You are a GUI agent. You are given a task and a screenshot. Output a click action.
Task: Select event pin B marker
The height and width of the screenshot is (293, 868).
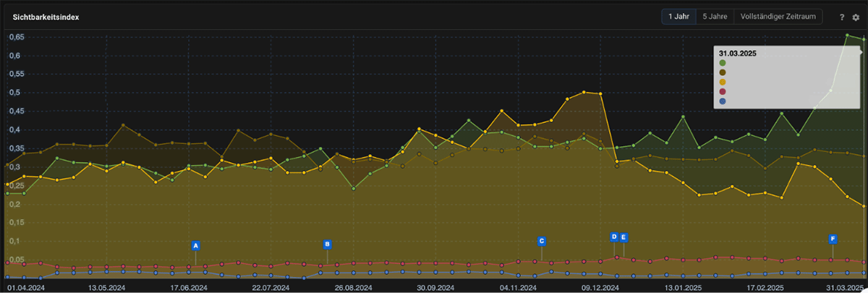[327, 245]
